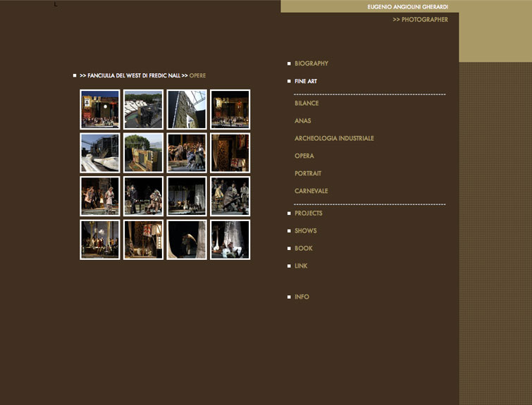
Task: Open the Book menu item
Action: pyautogui.click(x=303, y=249)
